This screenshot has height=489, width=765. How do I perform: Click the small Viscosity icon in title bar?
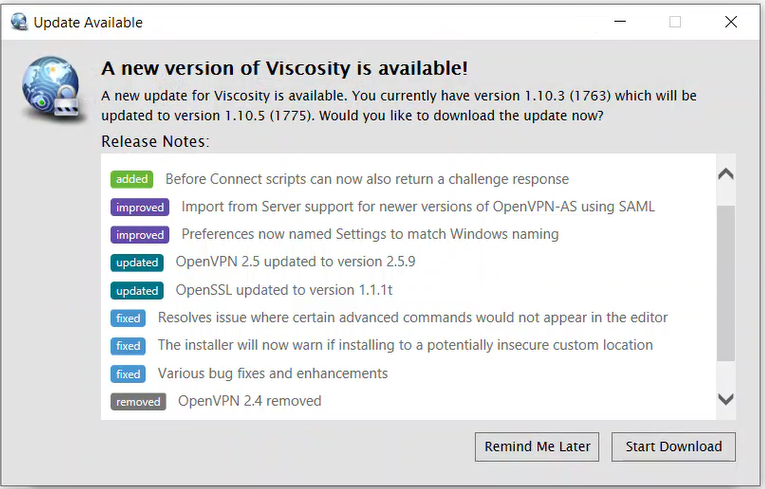coord(19,22)
